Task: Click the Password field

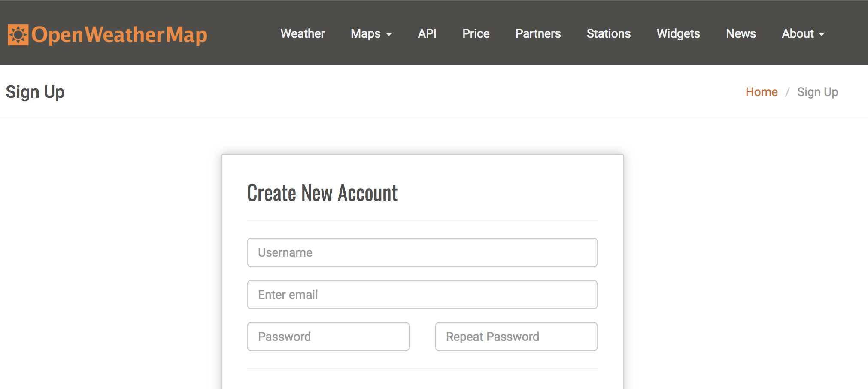Action: 328,337
